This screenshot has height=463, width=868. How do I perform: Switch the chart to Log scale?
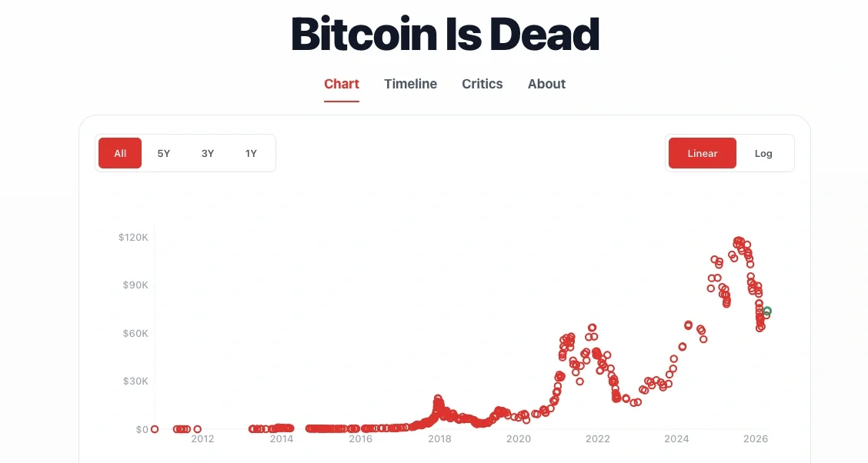(x=763, y=153)
